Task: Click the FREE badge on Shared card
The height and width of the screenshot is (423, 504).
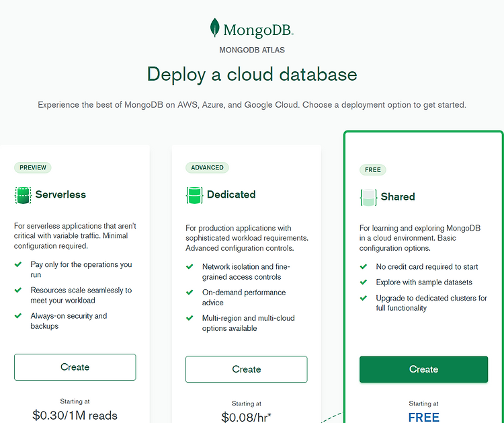Action: pyautogui.click(x=373, y=170)
